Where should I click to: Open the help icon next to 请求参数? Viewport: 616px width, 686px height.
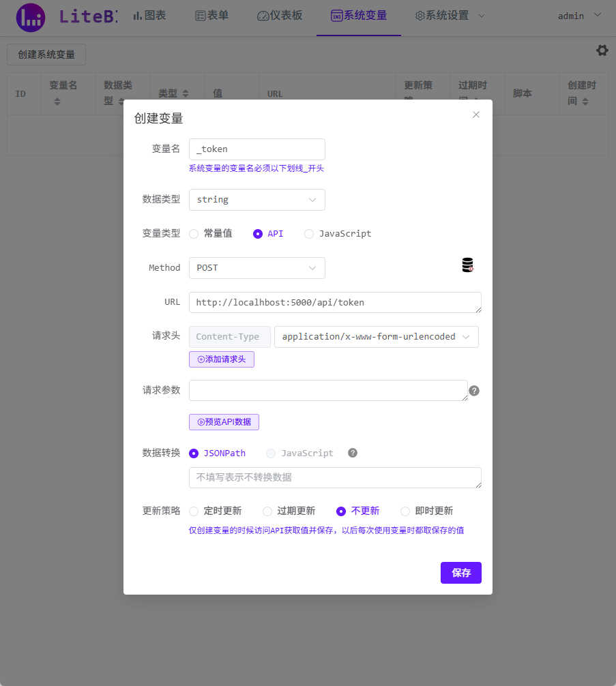coord(474,390)
